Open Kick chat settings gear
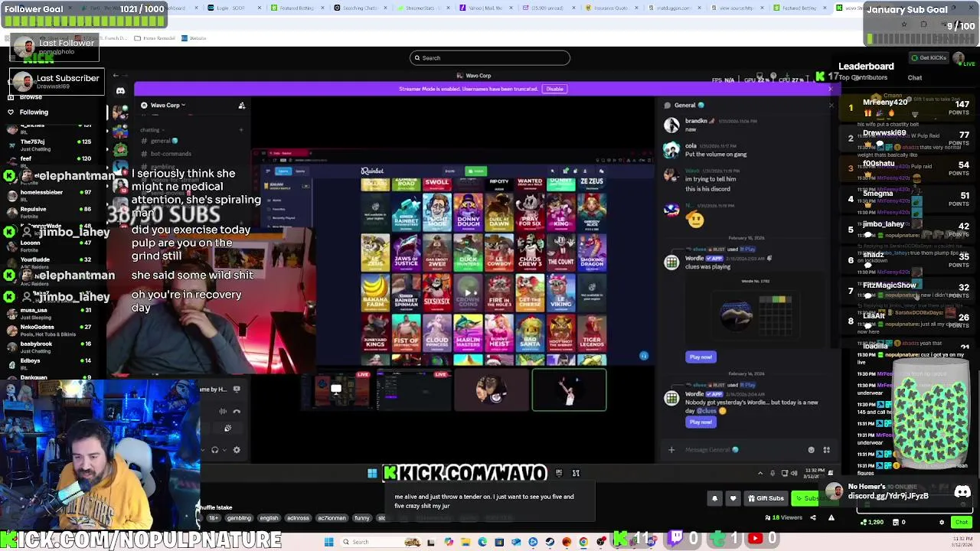 942,523
